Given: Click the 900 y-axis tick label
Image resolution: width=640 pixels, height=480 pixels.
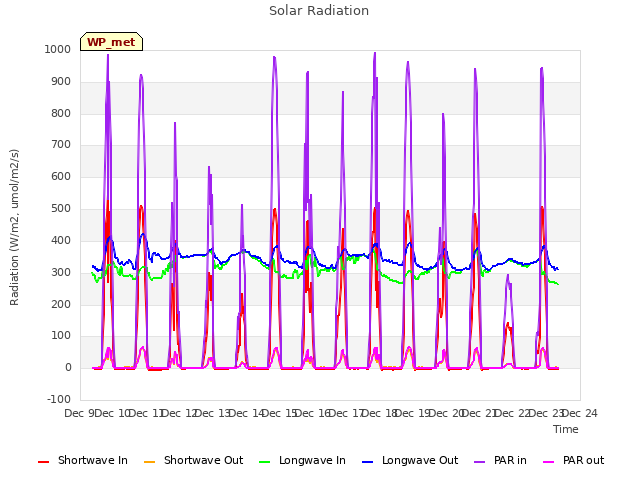Looking at the screenshot, I should tap(60, 81).
